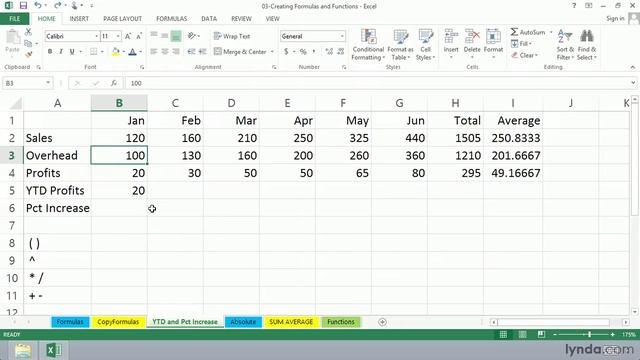The image size is (640, 360).
Task: Apply Percent Style format
Action: 303,51
